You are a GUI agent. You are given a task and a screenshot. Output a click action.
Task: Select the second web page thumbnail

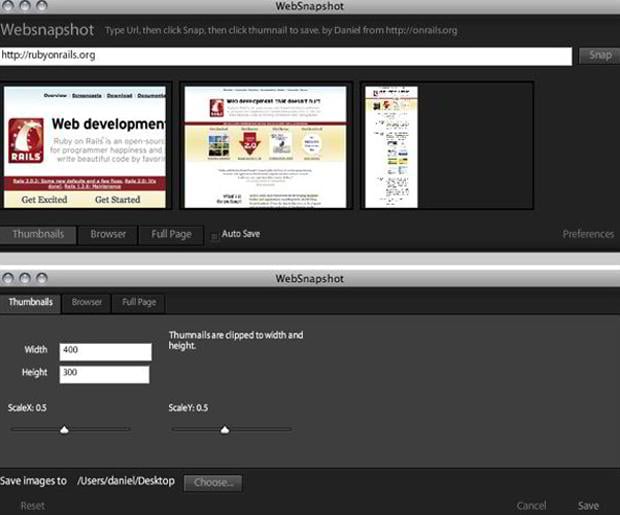(267, 146)
